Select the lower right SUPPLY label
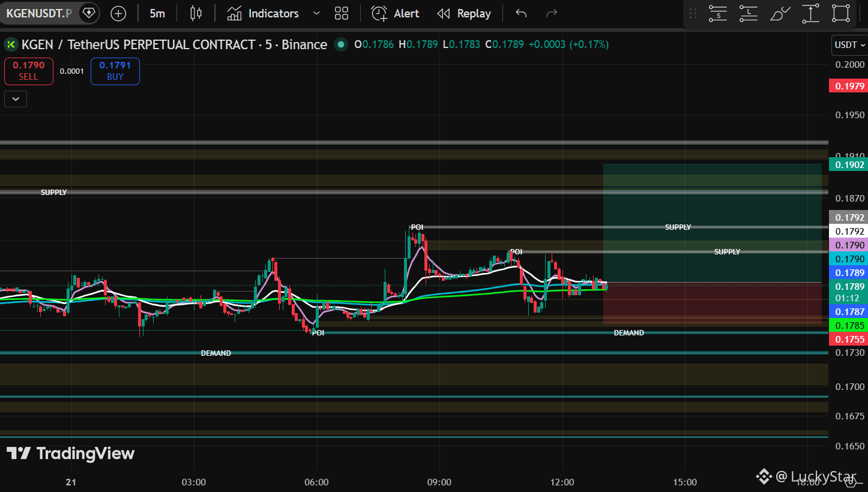This screenshot has height=492, width=868. coord(727,252)
